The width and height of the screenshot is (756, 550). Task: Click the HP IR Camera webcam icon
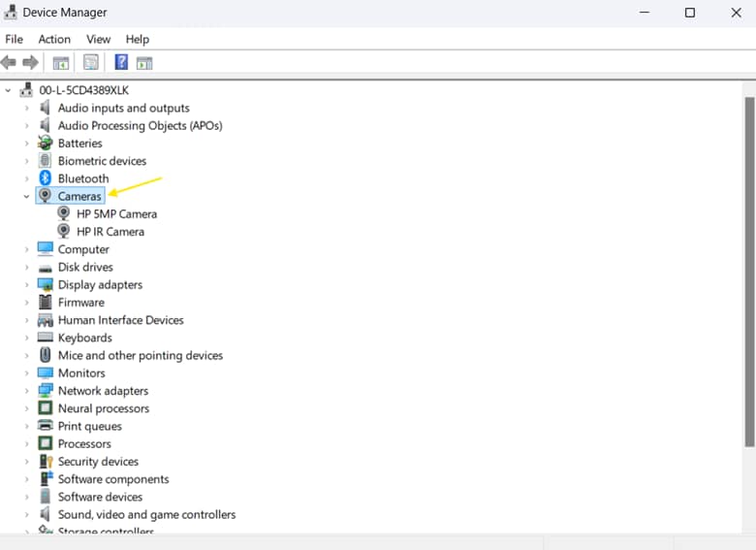63,232
